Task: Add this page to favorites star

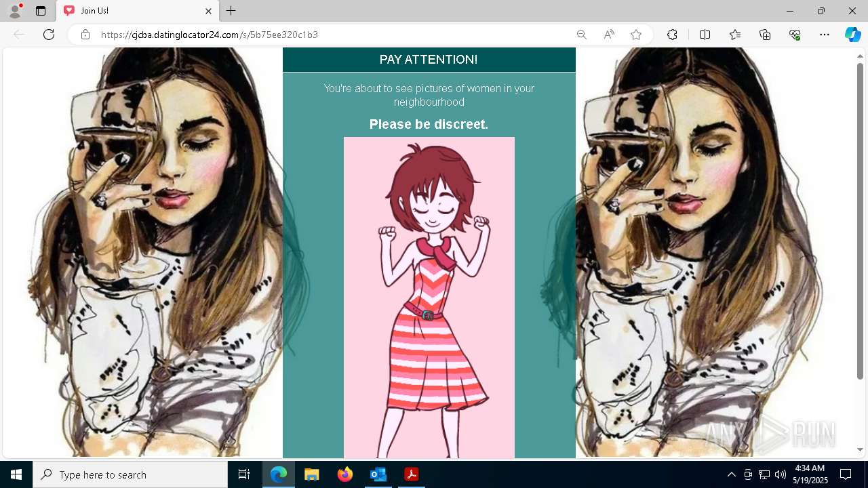Action: [636, 35]
